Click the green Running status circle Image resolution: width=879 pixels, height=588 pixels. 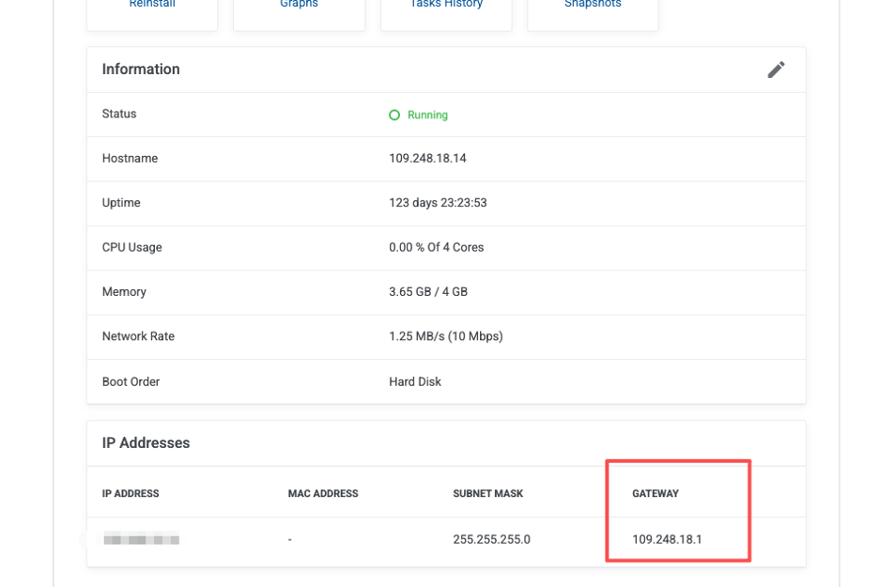pos(394,115)
